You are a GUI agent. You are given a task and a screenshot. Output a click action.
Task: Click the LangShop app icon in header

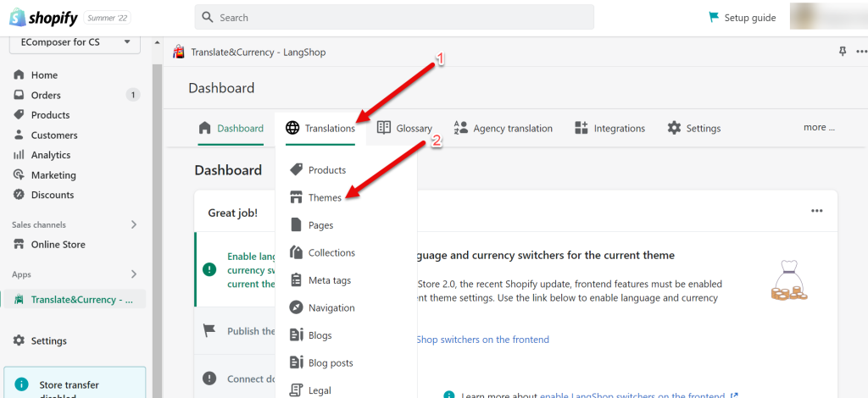click(x=178, y=52)
